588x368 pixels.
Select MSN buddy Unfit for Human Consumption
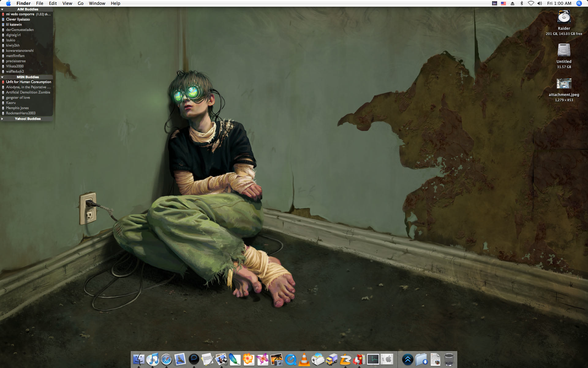27,82
